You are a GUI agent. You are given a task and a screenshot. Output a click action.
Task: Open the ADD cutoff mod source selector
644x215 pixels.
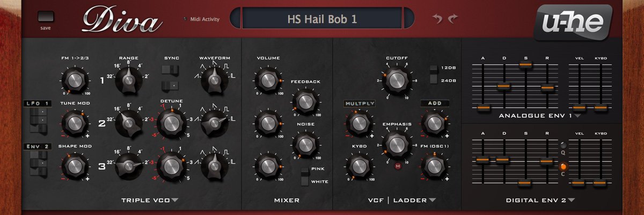[x=435, y=103]
